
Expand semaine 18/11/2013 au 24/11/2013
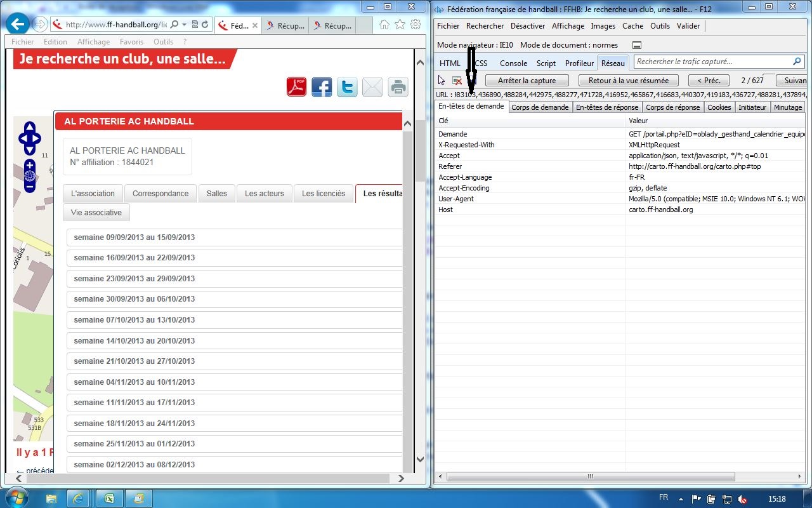235,424
